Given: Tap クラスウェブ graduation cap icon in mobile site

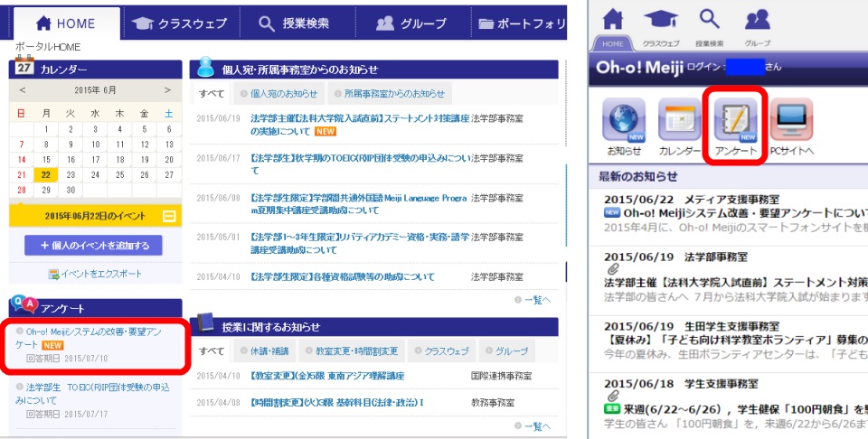Looking at the screenshot, I should (x=661, y=21).
